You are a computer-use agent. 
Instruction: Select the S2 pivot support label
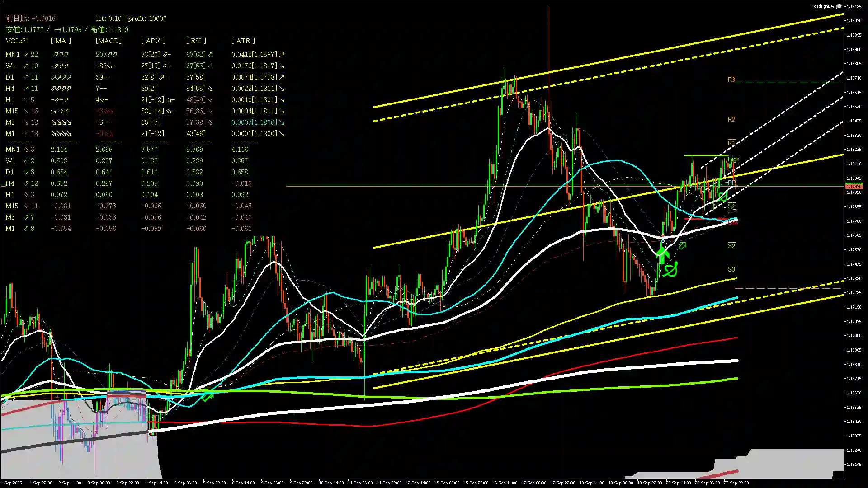[731, 246]
